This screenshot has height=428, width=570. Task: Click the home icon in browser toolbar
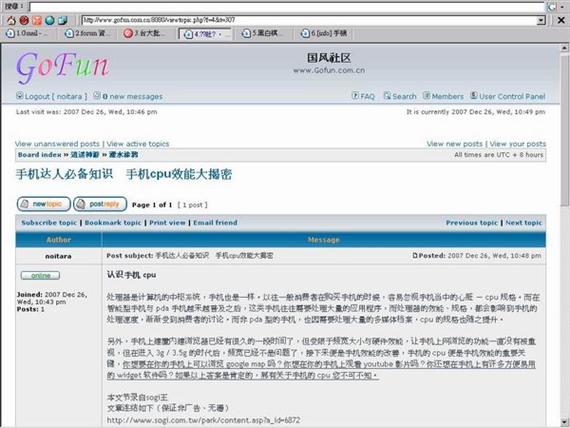11,20
